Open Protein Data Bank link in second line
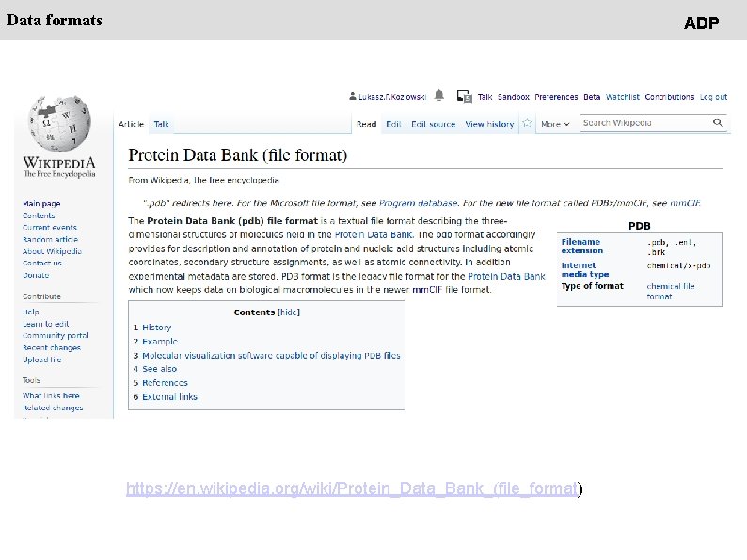Screen dimensions: 747x560 point(373,234)
